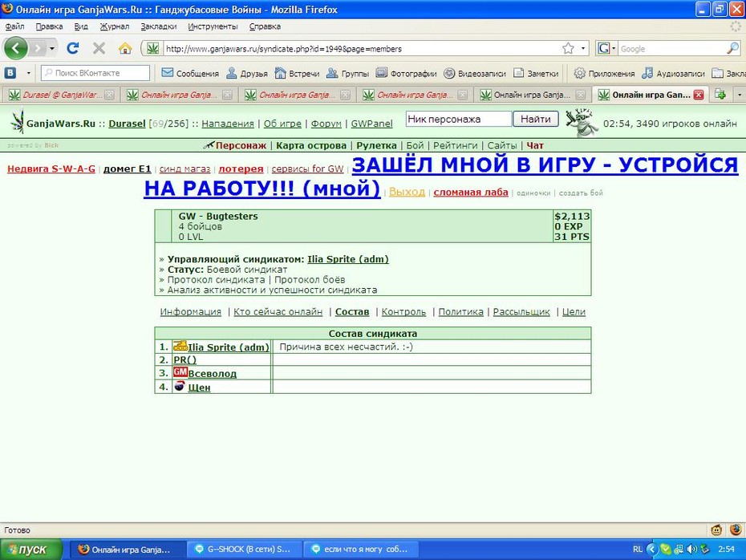The width and height of the screenshot is (746, 560).
Task: Open the Ilia Sprite (adm) member link
Action: click(x=229, y=347)
